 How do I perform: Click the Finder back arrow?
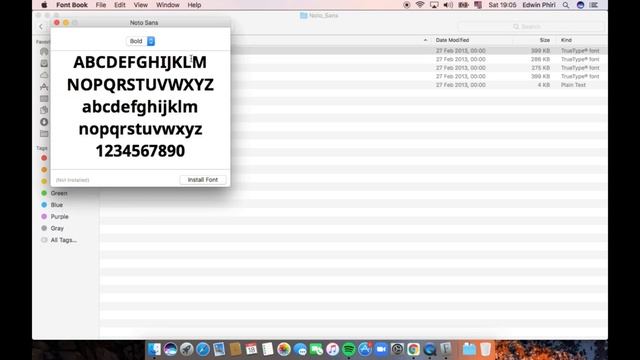41,27
